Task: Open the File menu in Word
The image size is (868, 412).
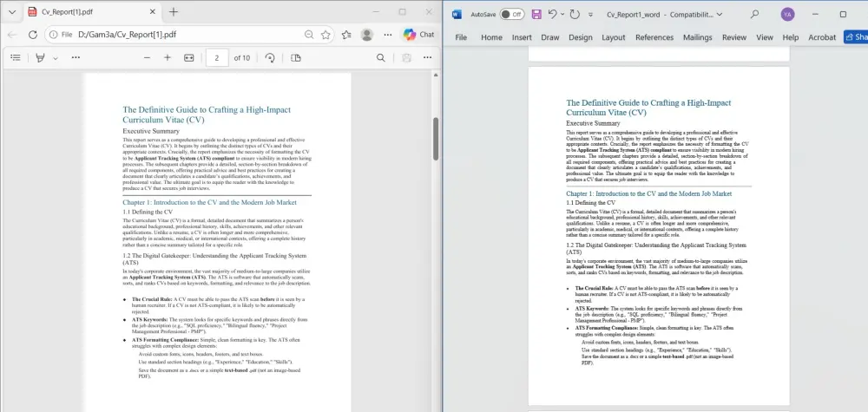Action: [x=461, y=37]
